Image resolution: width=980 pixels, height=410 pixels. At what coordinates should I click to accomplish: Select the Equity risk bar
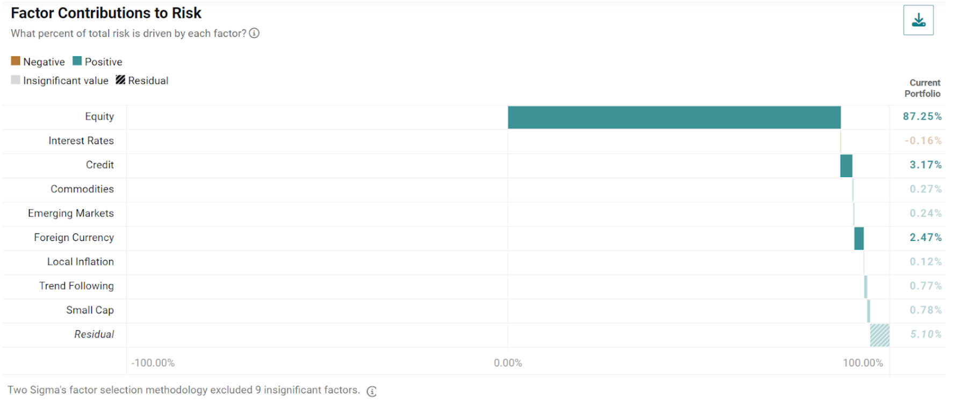click(x=674, y=118)
